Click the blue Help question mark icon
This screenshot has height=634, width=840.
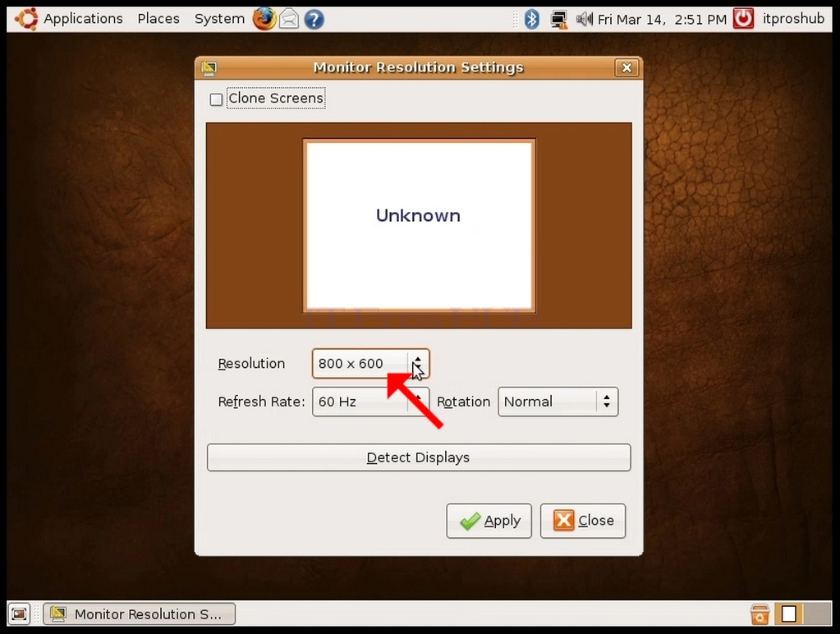314,20
